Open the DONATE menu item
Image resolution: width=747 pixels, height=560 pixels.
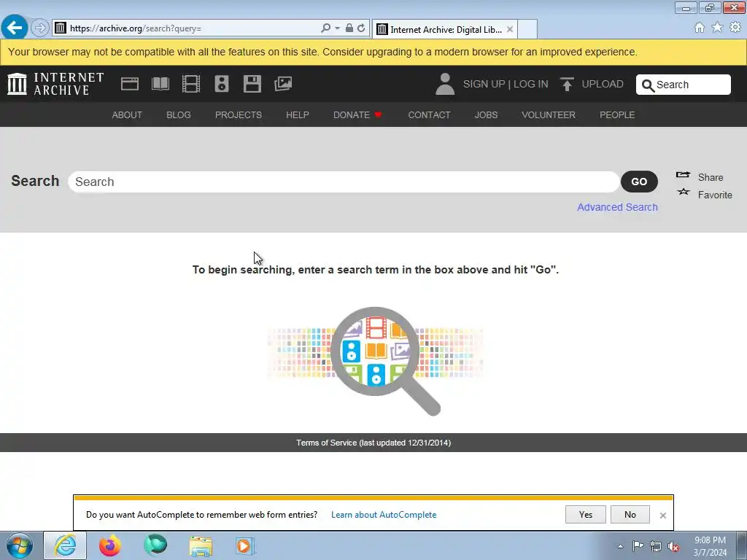point(357,114)
